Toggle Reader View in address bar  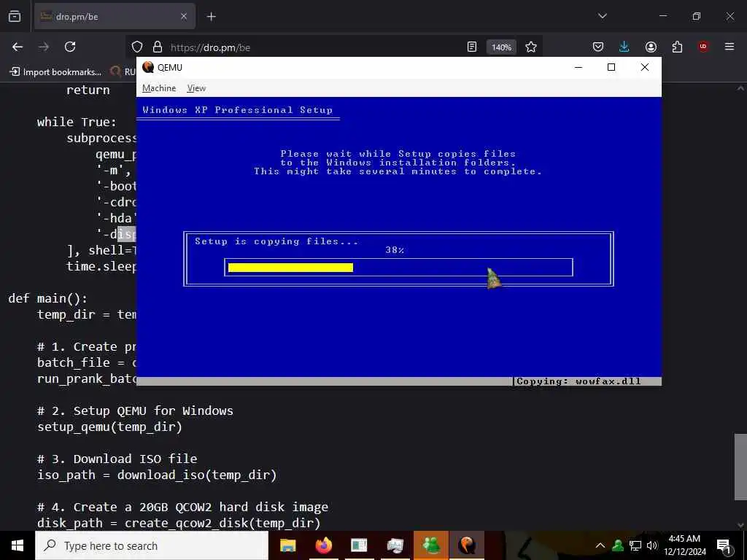tap(472, 47)
